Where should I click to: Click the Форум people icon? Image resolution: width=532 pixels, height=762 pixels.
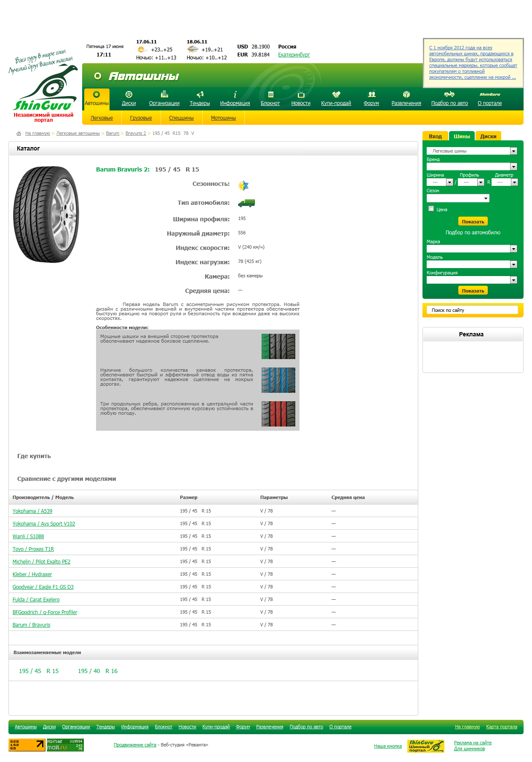tap(372, 94)
